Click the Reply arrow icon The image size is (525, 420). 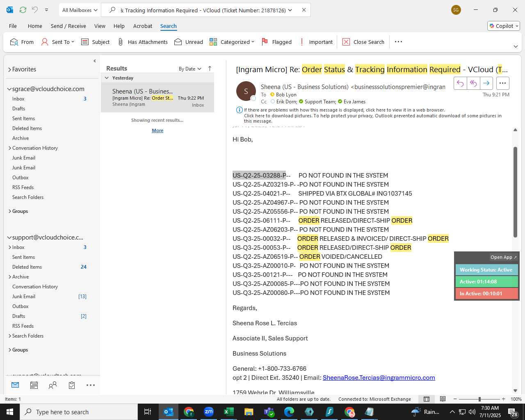pos(460,83)
